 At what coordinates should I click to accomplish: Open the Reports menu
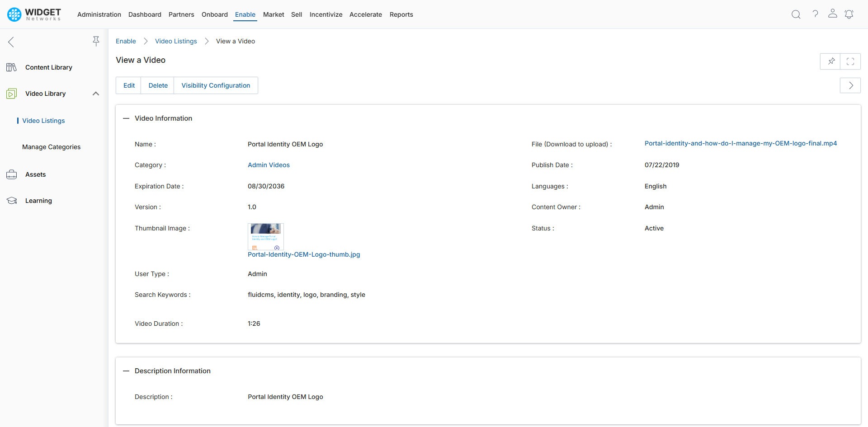coord(401,14)
